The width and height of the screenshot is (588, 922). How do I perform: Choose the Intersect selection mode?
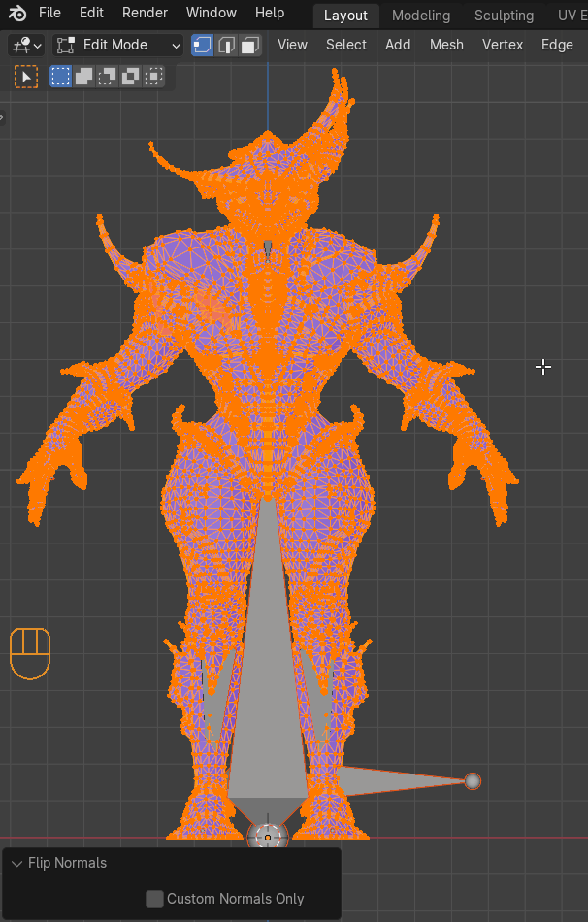click(x=153, y=77)
